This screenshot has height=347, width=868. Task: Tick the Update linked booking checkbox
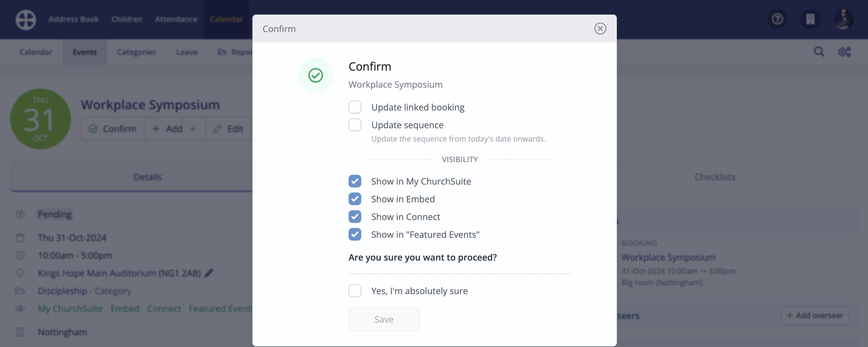pos(355,107)
